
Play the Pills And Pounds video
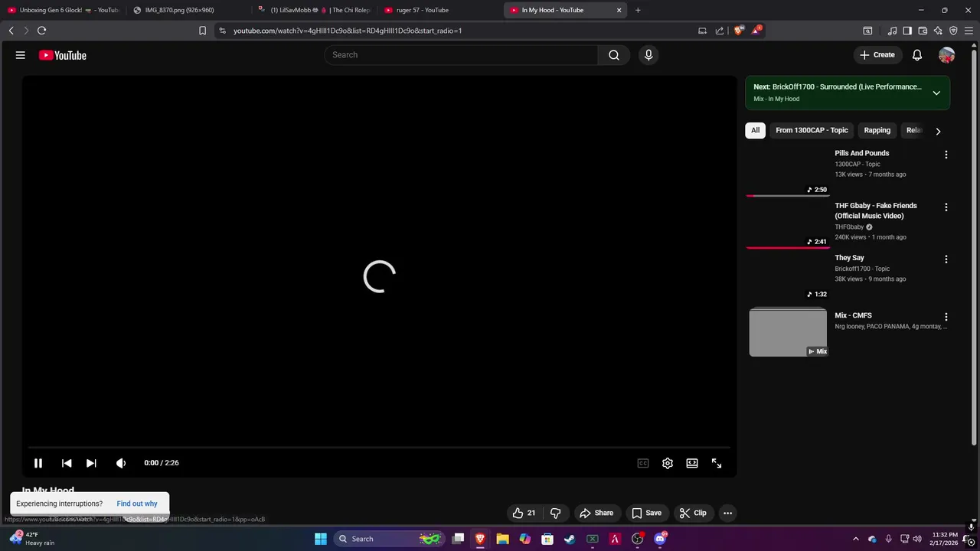[861, 153]
